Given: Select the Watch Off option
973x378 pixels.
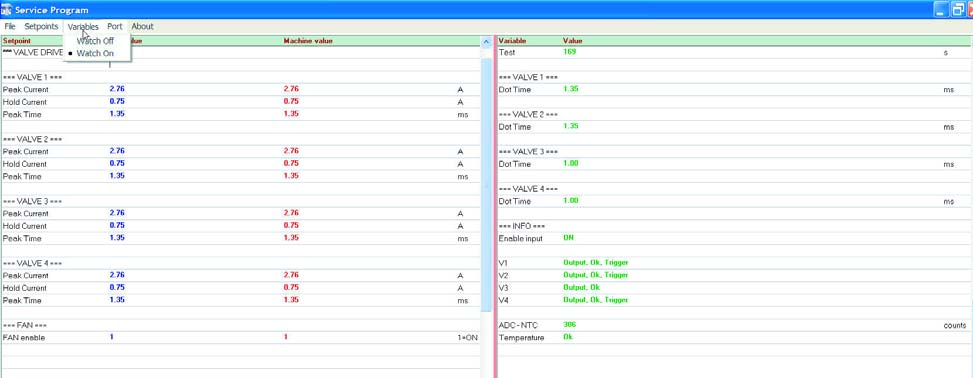Looking at the screenshot, I should (x=95, y=41).
